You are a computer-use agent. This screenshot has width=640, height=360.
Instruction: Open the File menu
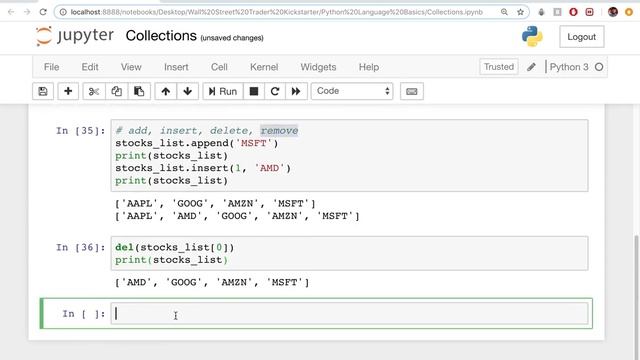pos(51,67)
